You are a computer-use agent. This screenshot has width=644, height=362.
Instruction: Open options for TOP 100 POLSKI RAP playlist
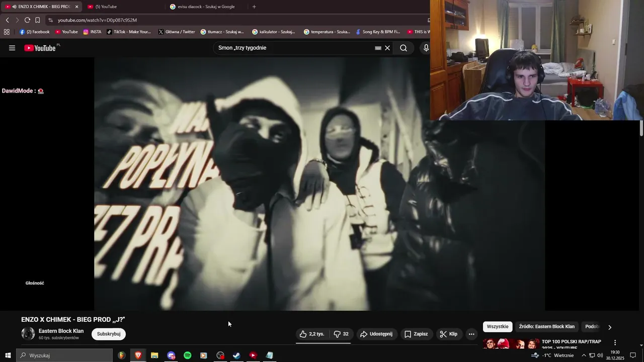point(615,342)
